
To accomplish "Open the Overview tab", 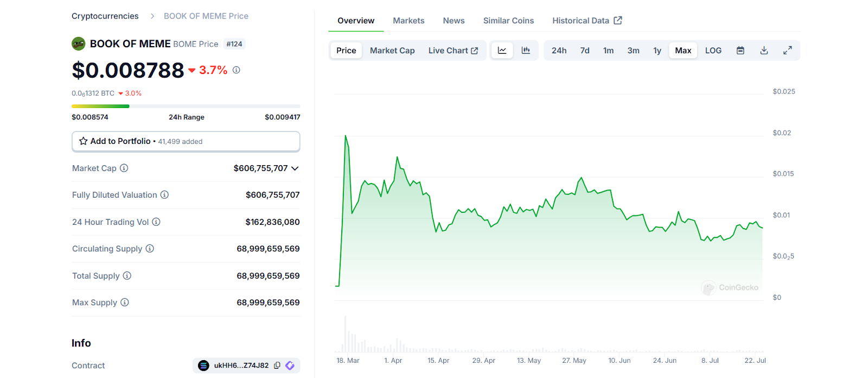I will point(356,21).
